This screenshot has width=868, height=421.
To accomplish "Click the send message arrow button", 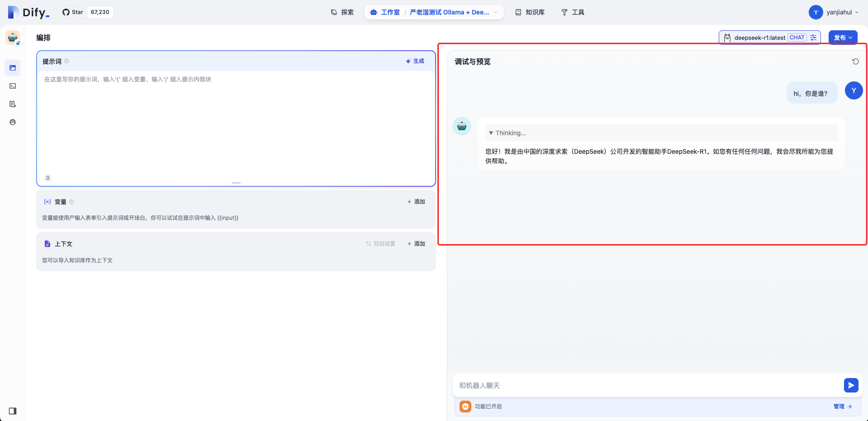I will point(851,385).
